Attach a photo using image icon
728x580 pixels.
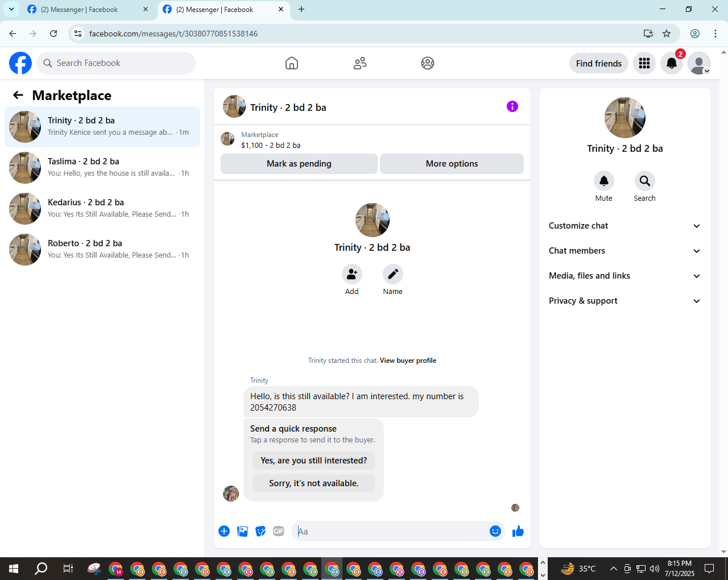tap(242, 531)
